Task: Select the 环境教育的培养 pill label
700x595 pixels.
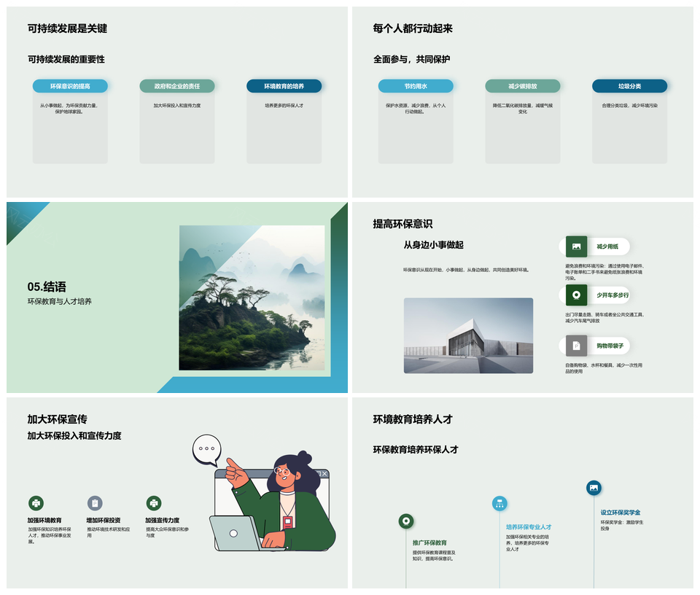Action: tap(284, 86)
